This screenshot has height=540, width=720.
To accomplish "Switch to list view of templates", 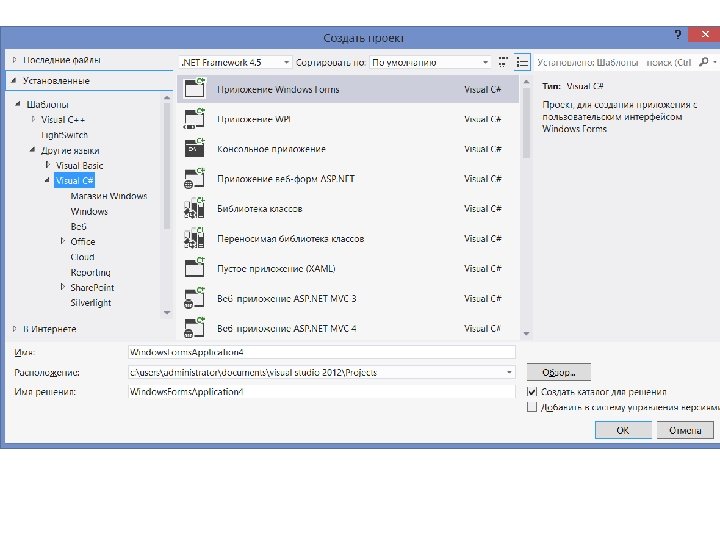I will click(522, 62).
